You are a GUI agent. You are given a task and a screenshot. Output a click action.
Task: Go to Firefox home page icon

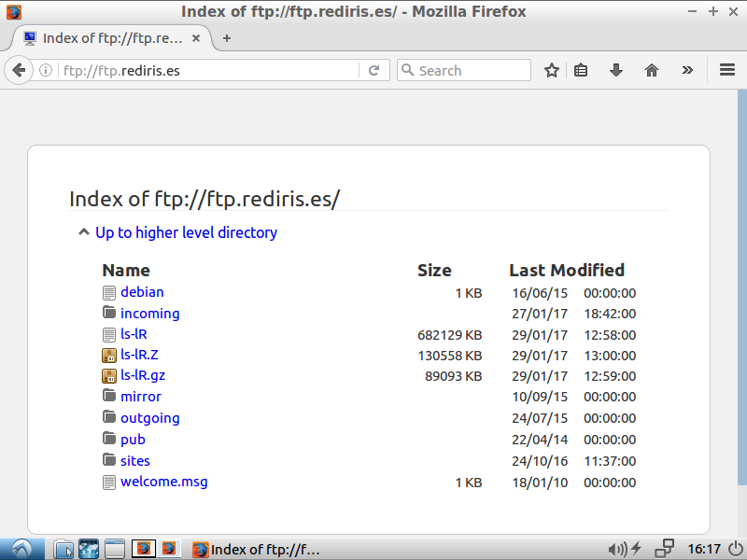click(x=652, y=70)
